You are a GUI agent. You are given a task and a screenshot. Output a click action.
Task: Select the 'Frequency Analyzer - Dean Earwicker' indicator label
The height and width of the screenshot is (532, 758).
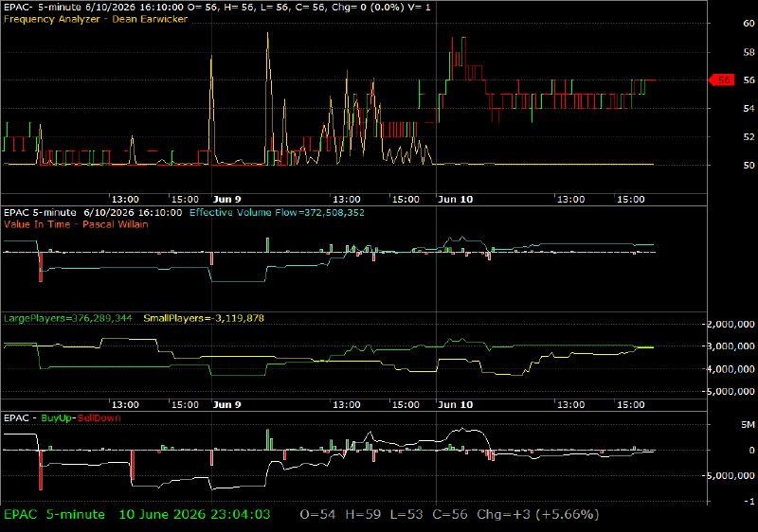(x=96, y=19)
